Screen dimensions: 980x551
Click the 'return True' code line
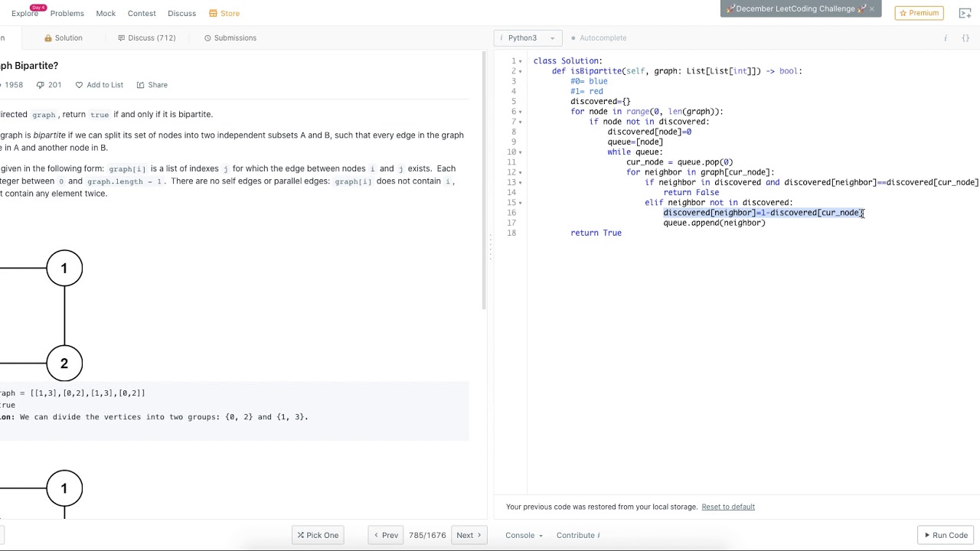click(596, 233)
